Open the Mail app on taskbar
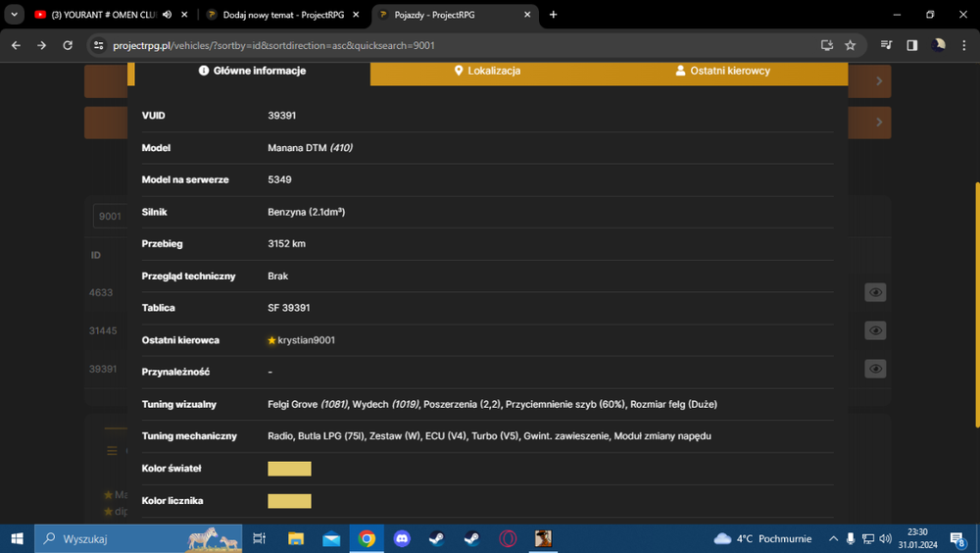Image resolution: width=980 pixels, height=553 pixels. (x=331, y=538)
